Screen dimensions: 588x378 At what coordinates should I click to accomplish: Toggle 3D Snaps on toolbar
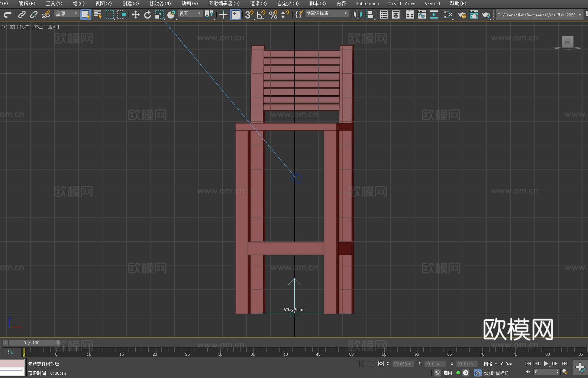click(249, 14)
